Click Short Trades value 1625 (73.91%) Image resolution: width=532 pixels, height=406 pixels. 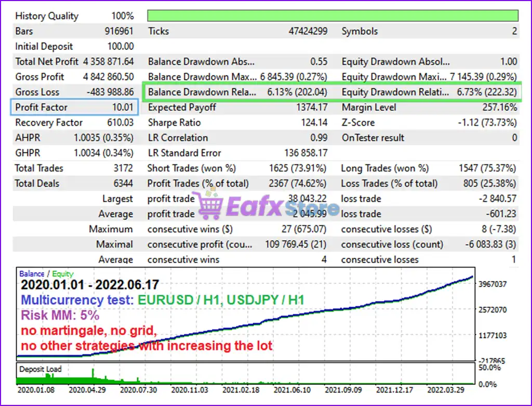[x=298, y=168]
